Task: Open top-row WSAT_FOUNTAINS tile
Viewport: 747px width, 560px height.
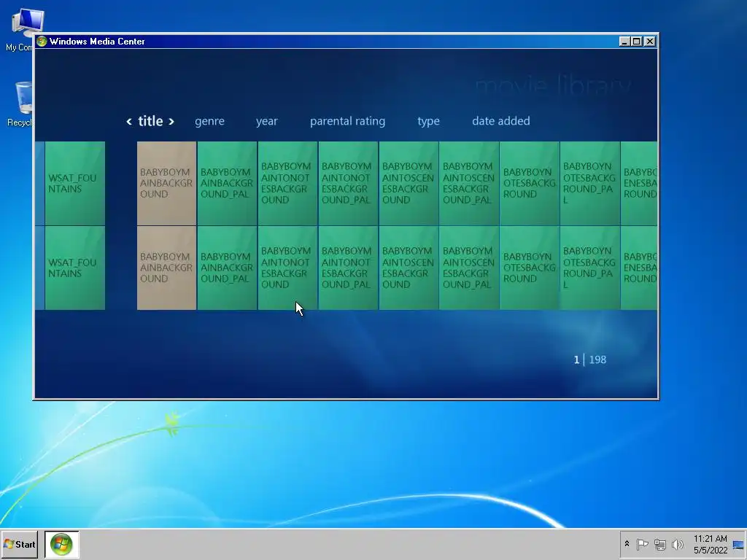Action: point(75,183)
